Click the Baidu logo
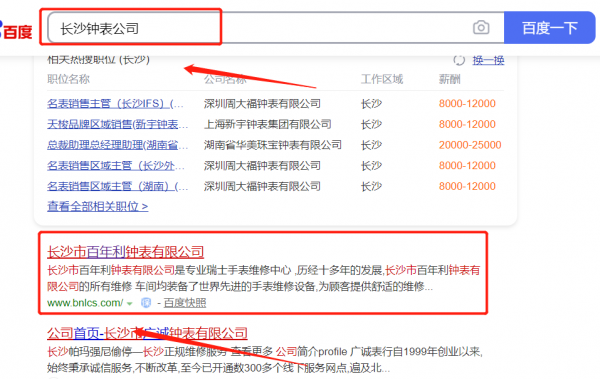600x379 pixels. 16,30
